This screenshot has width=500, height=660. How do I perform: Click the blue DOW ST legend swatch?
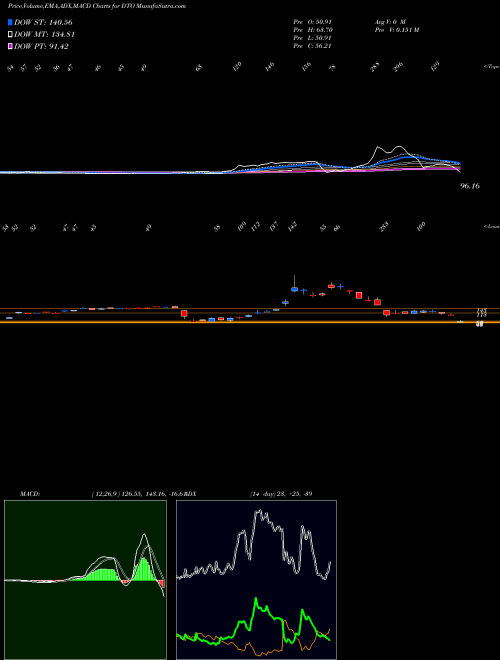10,22
